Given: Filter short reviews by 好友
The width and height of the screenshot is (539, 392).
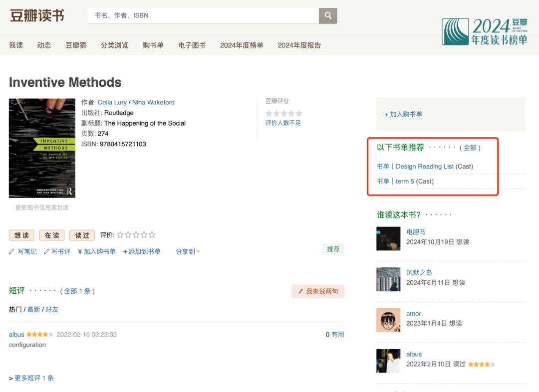Looking at the screenshot, I should pyautogui.click(x=52, y=310).
